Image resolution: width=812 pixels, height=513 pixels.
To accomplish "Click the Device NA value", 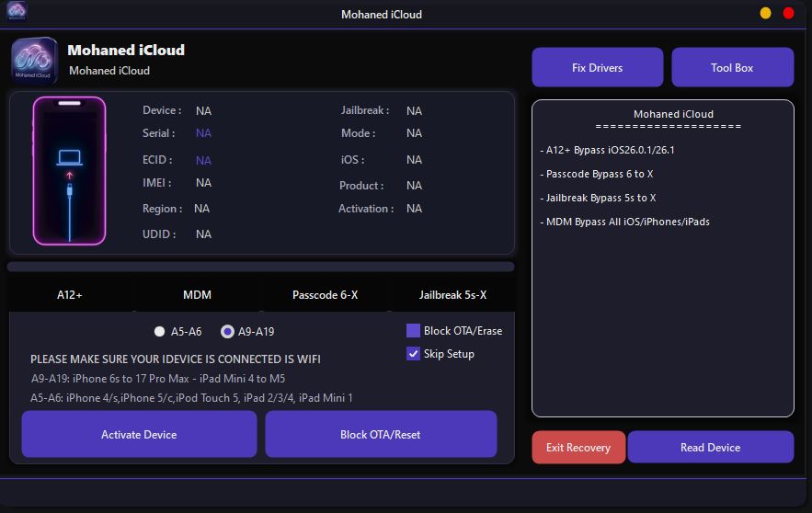I will [203, 110].
